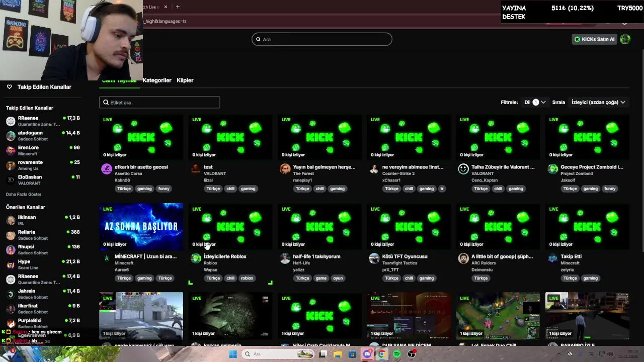Screen dimensions: 644x362
Task: Click Teamfight Tactics category text
Action: pyautogui.click(x=400, y=263)
